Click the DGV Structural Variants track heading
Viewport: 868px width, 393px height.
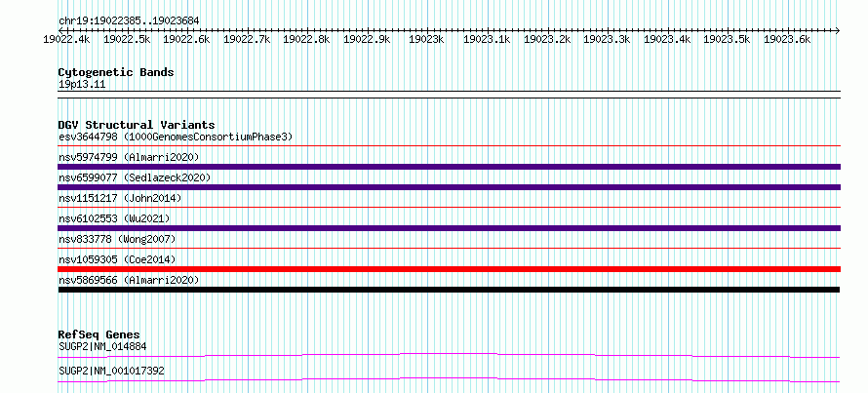tap(137, 125)
